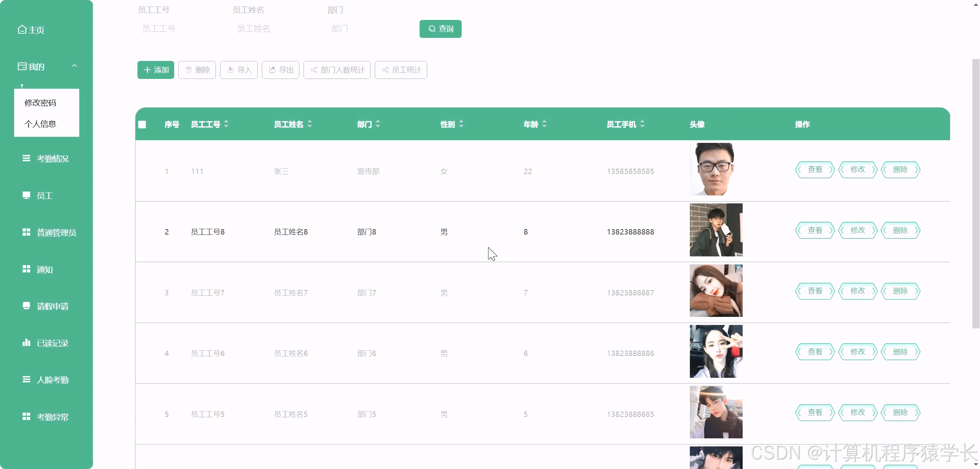Check the row checkbox for 张三
Screen dimensions: 980x469
[x=142, y=171]
